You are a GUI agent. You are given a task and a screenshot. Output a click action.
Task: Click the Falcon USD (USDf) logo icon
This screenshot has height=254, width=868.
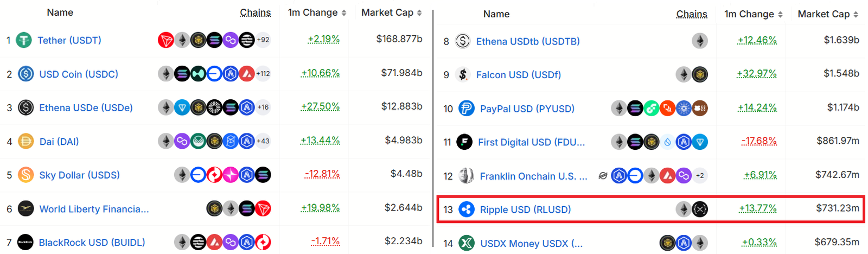[x=463, y=74]
